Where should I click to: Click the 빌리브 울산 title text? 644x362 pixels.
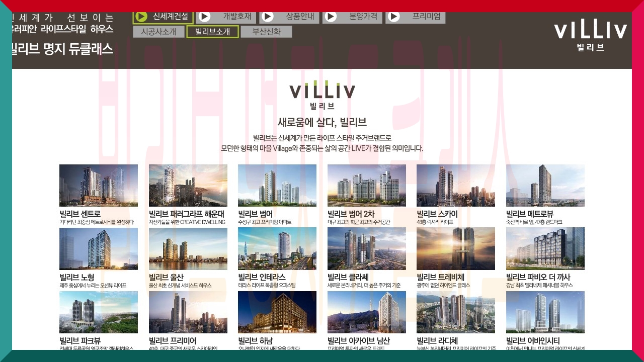(x=166, y=277)
